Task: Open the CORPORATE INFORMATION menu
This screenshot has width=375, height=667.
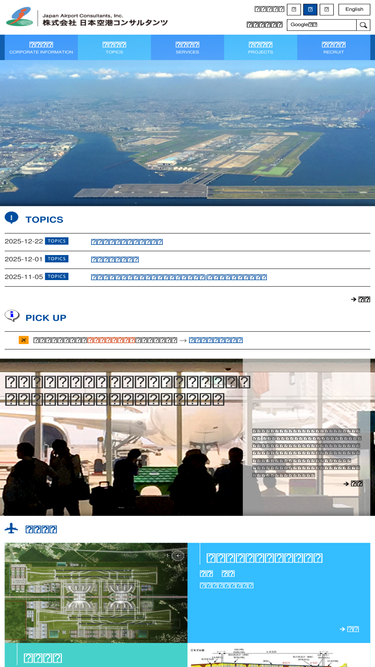Action: click(x=41, y=48)
